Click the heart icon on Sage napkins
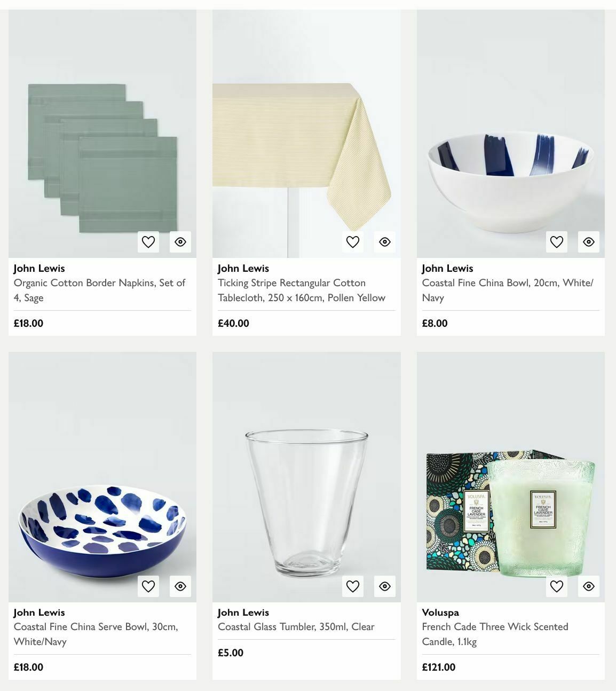 [x=148, y=242]
